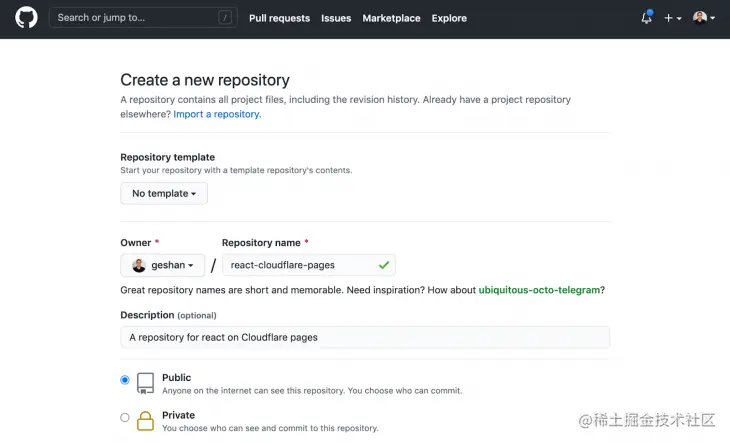This screenshot has height=443, width=730.
Task: Click the green valid-name checkmark icon
Action: 384,265
